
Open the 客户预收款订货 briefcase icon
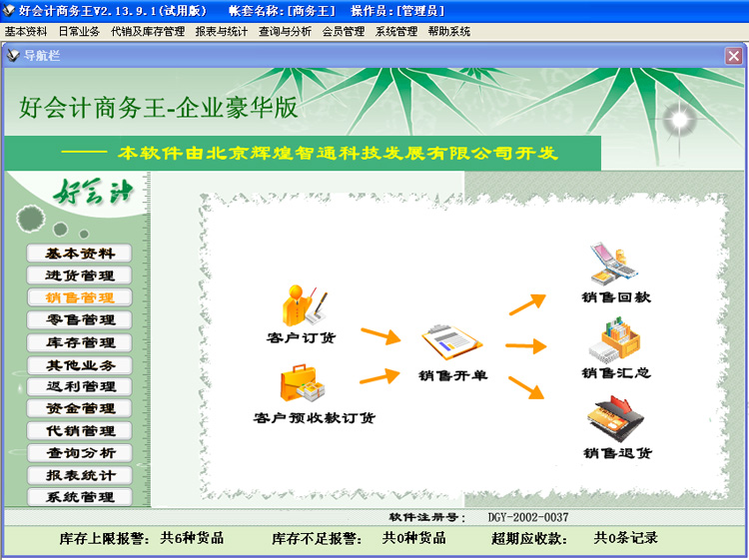pos(302,384)
